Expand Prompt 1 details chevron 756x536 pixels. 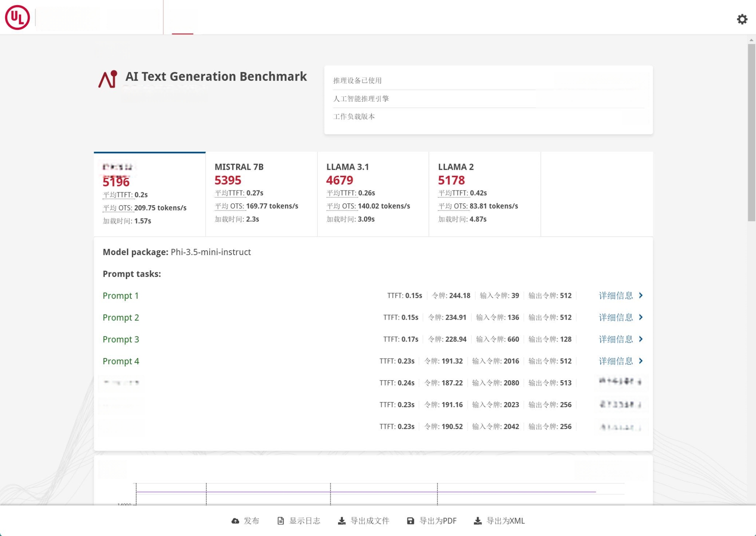641,295
